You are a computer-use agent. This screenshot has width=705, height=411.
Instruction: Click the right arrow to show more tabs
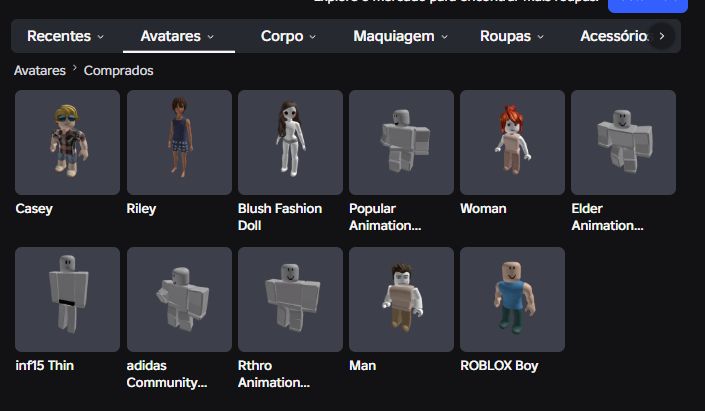[661, 36]
